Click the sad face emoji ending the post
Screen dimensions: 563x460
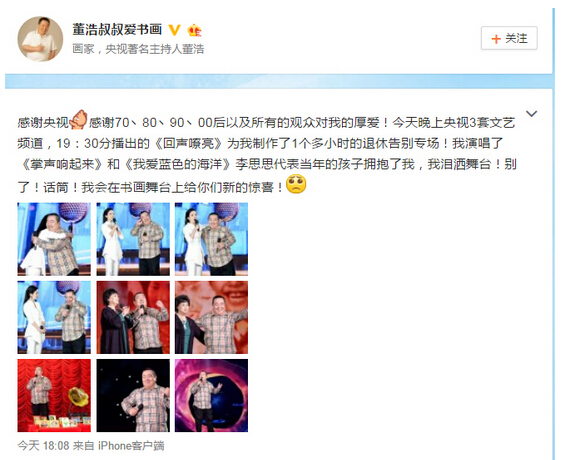coord(296,184)
